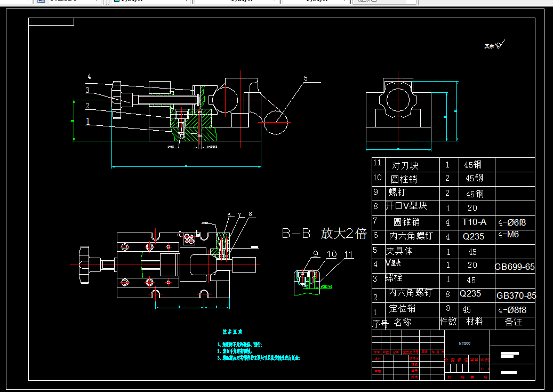Screen dimensions: 553x392
Task: Click the 内六角螺钉 name in row 2
Action: [x=410, y=292]
